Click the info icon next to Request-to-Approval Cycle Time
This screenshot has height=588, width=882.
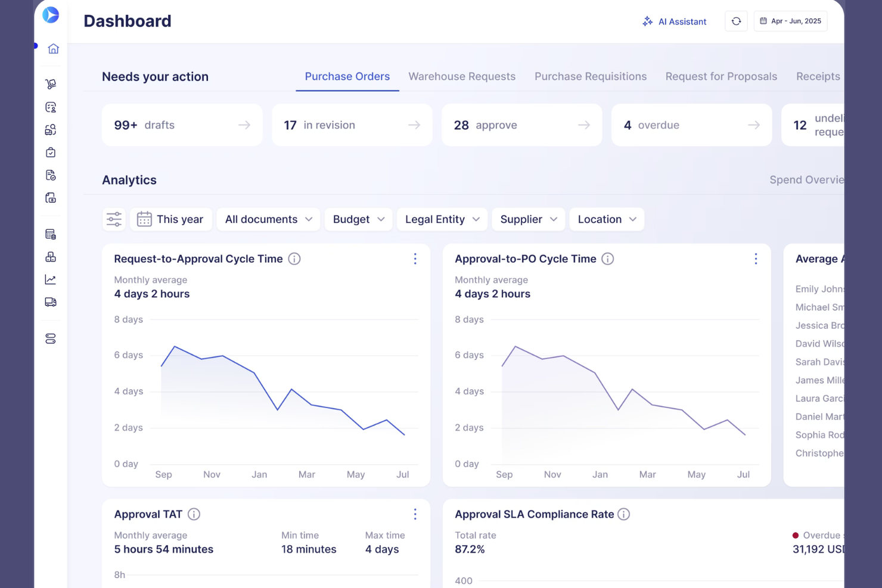[x=294, y=259]
